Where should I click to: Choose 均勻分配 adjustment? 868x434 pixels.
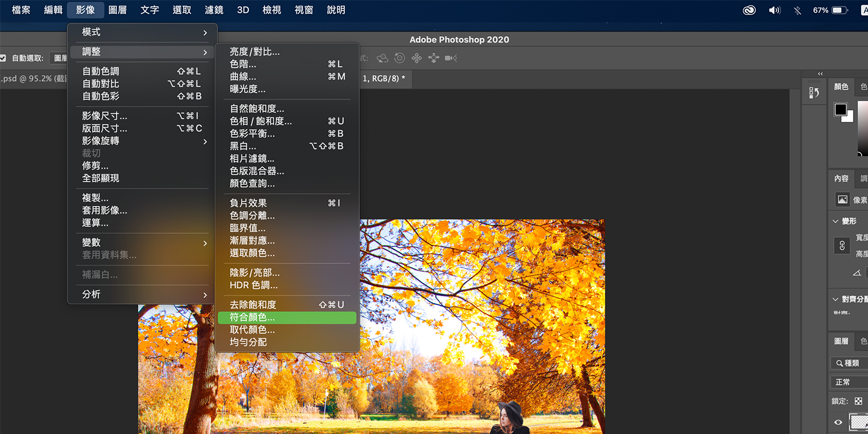pos(287,343)
